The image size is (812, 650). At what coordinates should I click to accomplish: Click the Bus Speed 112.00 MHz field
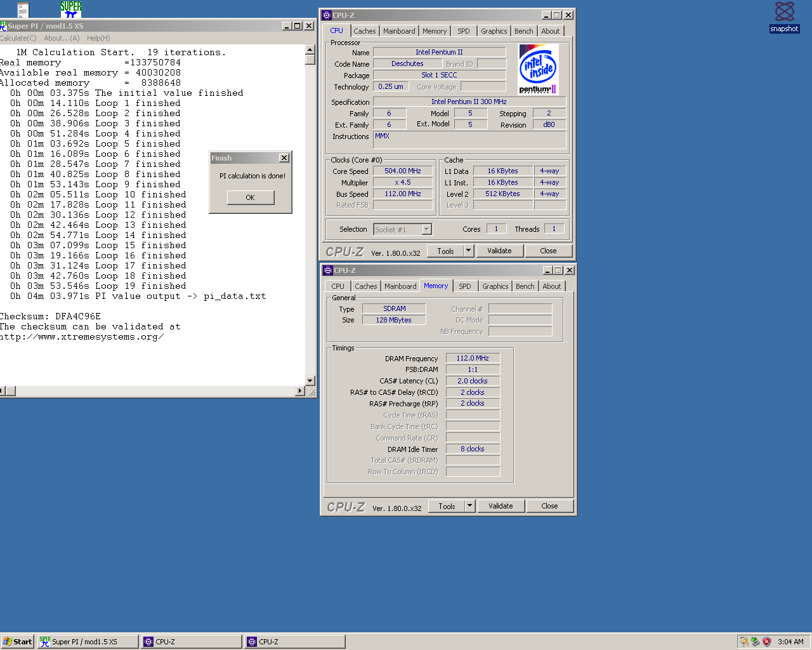coord(403,194)
